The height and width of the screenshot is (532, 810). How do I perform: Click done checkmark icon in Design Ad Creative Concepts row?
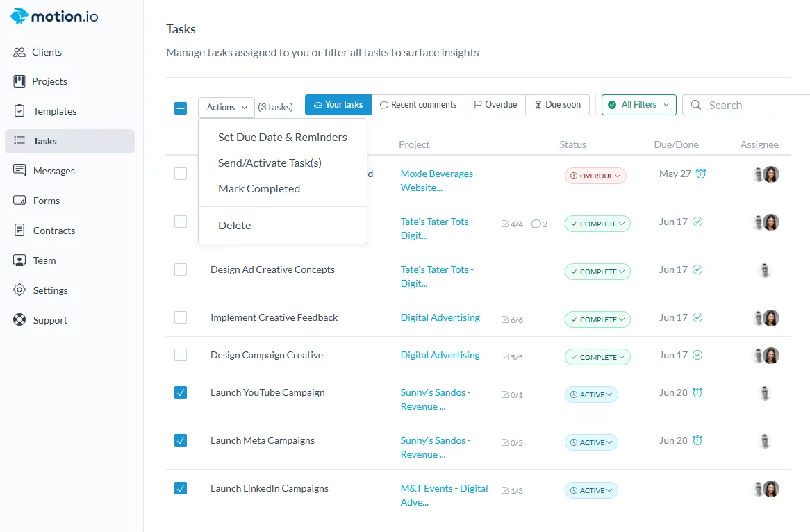pyautogui.click(x=697, y=269)
